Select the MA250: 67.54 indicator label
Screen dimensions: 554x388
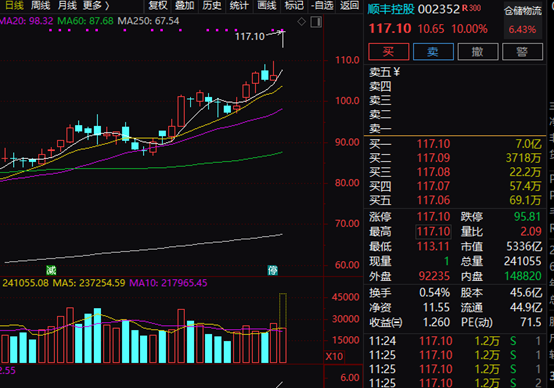coord(148,21)
